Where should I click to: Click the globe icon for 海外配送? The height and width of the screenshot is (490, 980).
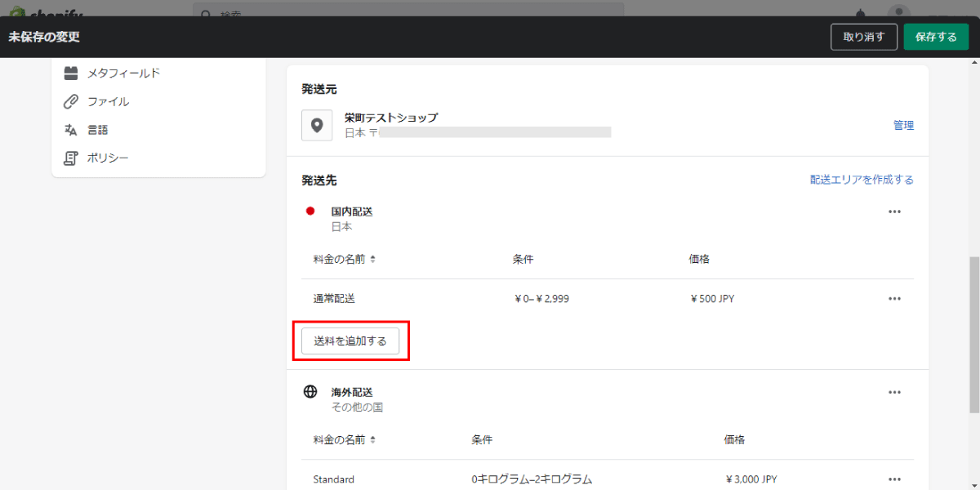tap(310, 392)
